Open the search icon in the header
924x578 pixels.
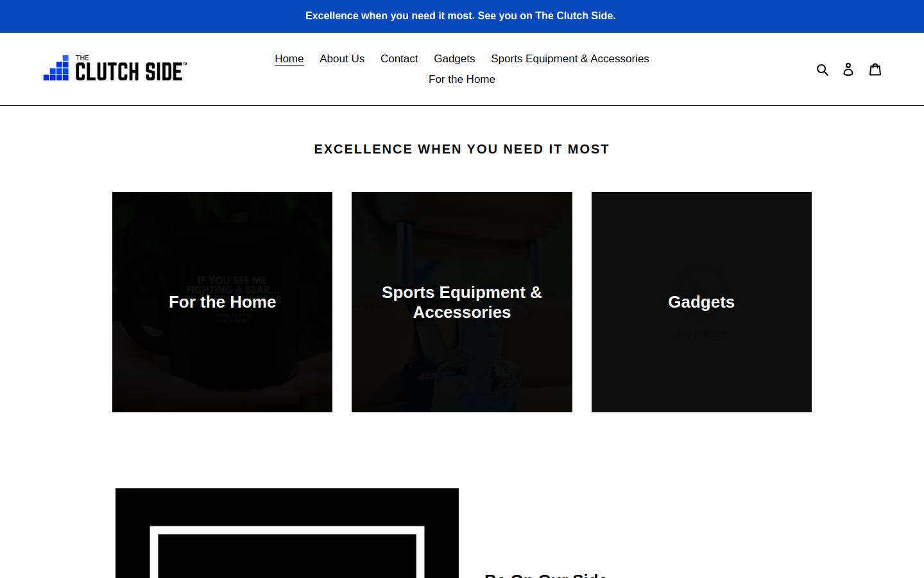pyautogui.click(x=823, y=69)
